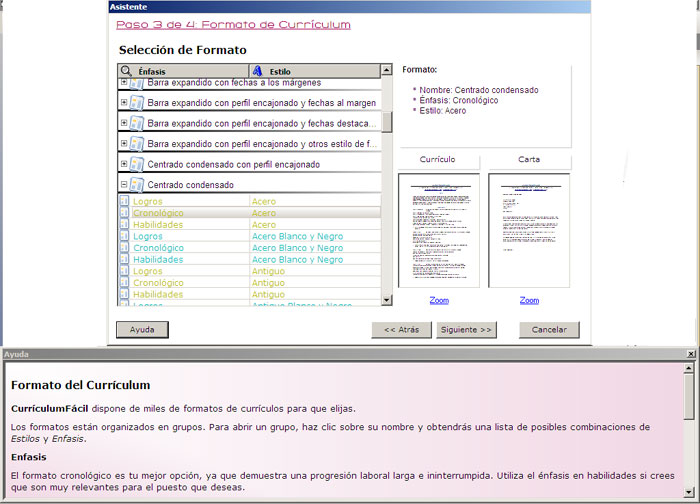The height and width of the screenshot is (504, 700).
Task: Click format list scrollbar down arrow
Action: click(x=387, y=300)
